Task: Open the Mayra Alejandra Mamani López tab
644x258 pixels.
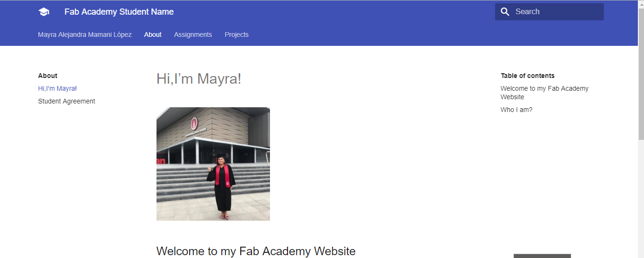Action: [x=85, y=34]
